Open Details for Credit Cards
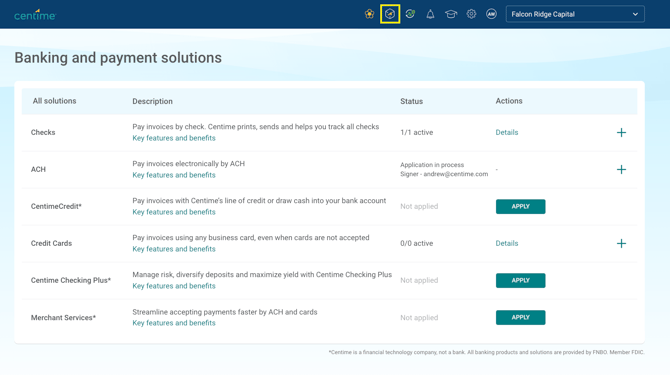Screen dimensions: 670x375 pos(507,243)
